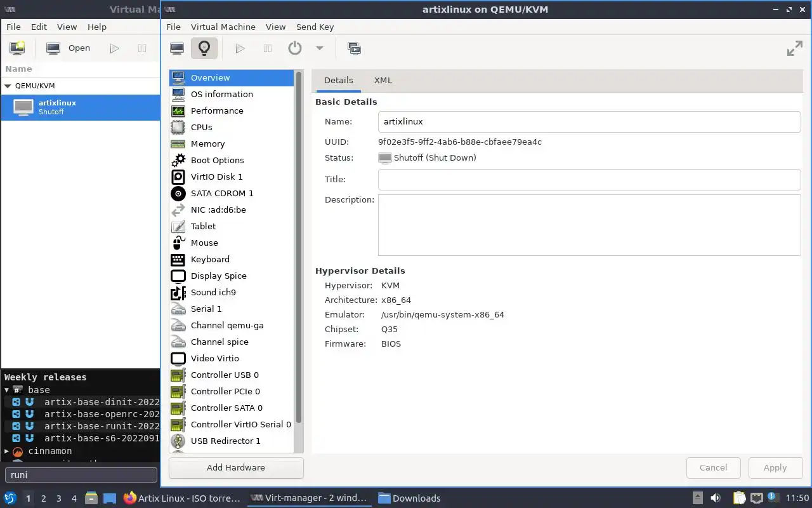Switch to Artix Linux ISO Firefox taskbar item

pyautogui.click(x=183, y=498)
